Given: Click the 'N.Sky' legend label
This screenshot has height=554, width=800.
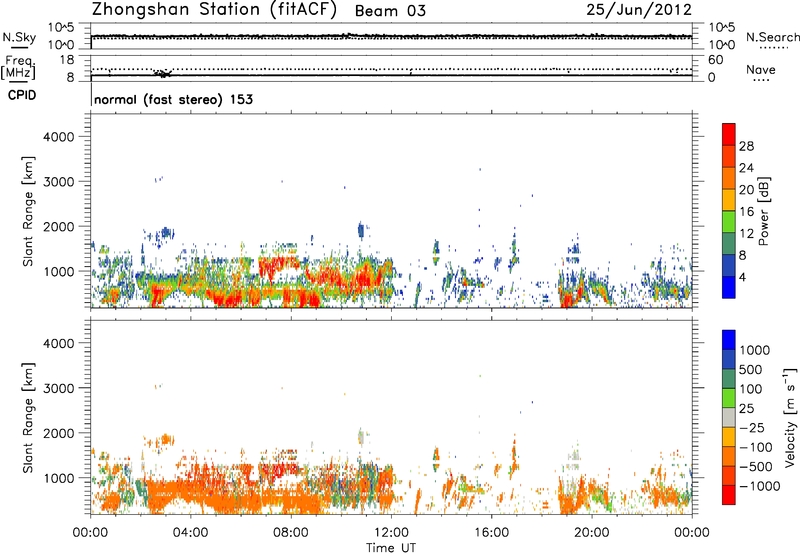Looking at the screenshot, I should click(x=19, y=37).
